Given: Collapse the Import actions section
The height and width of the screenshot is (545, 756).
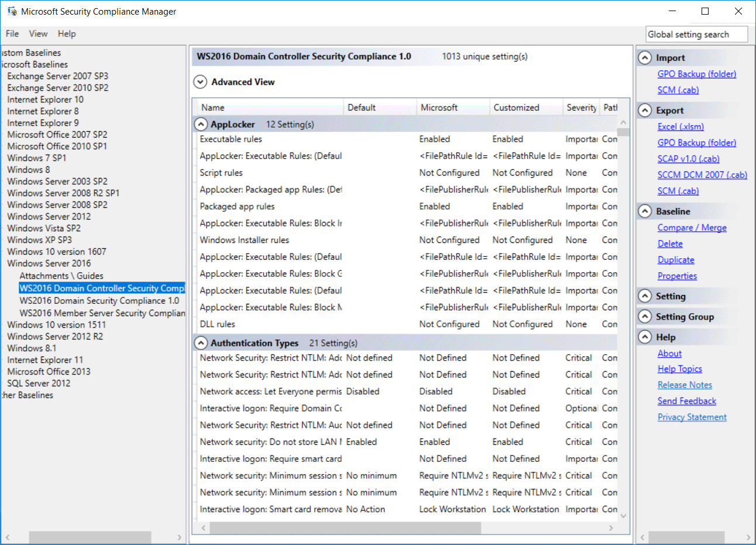Looking at the screenshot, I should 645,58.
